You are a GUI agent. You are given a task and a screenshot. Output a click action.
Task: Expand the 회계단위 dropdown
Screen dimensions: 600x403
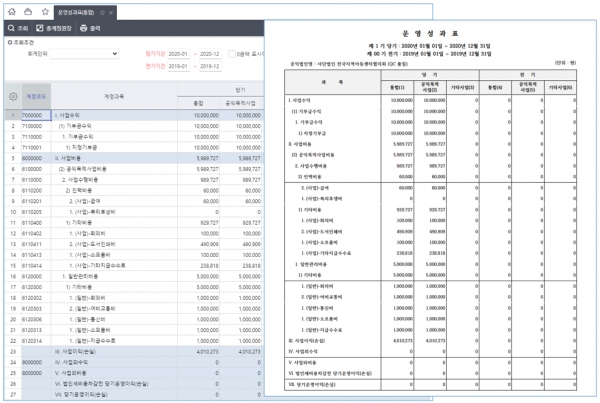coord(84,54)
